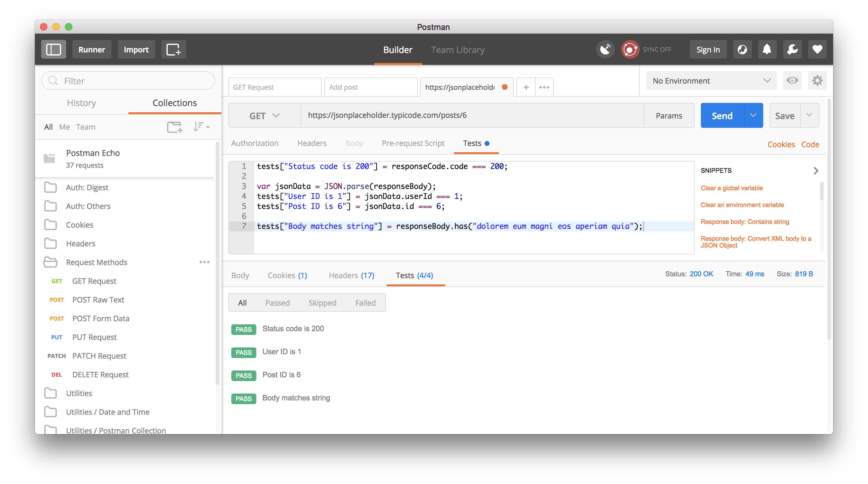Add a new request tab
The width and height of the screenshot is (868, 484).
coord(526,87)
